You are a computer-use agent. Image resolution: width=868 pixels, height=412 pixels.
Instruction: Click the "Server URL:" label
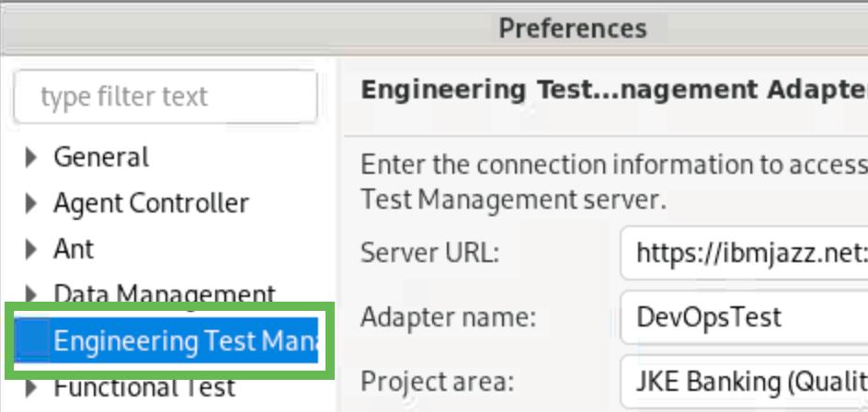tap(429, 253)
